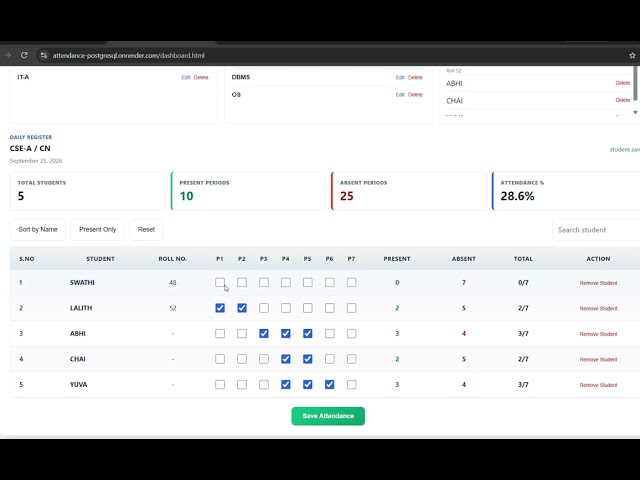Click the ABSENT column header
640x480 pixels.
pos(464,259)
